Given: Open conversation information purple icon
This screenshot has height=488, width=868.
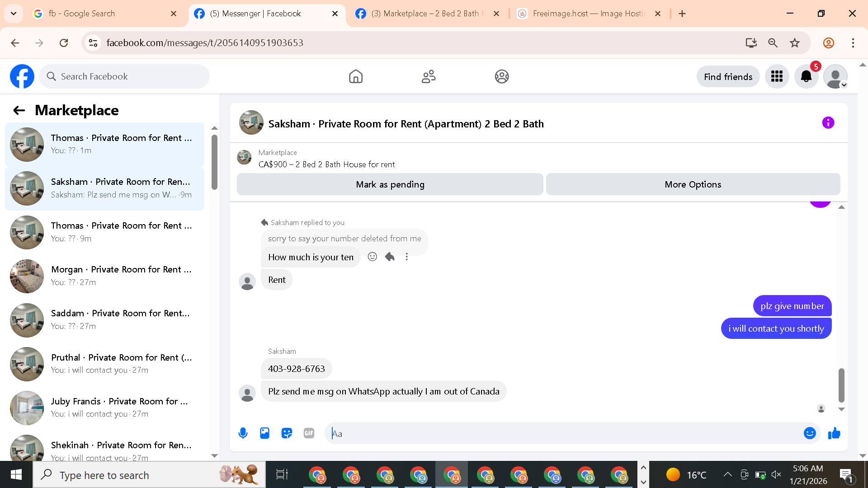Looking at the screenshot, I should pos(828,123).
